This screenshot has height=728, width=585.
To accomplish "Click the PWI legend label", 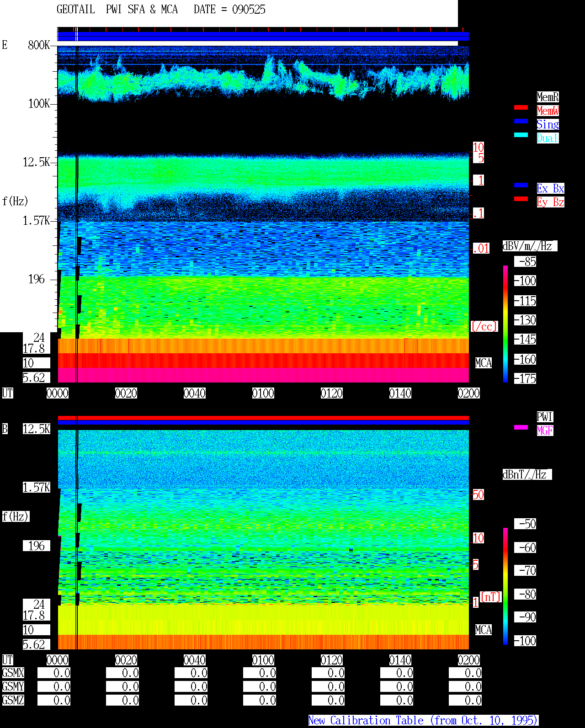I will click(x=545, y=417).
